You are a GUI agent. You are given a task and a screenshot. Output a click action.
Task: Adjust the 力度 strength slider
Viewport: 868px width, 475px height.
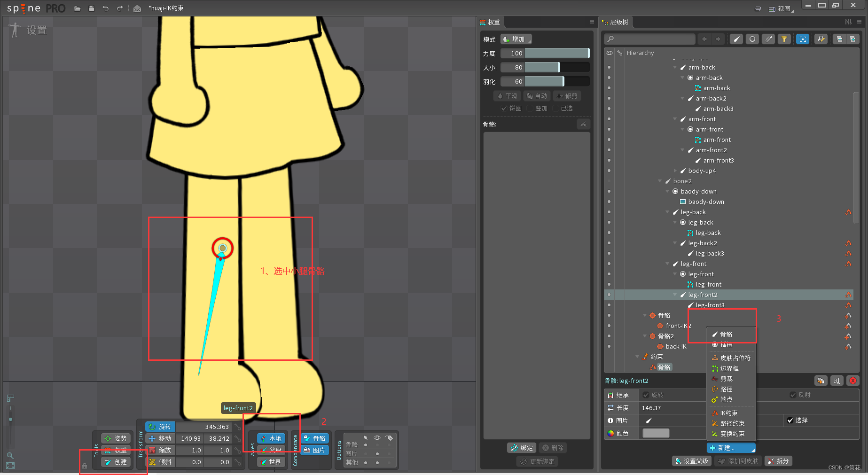point(557,53)
